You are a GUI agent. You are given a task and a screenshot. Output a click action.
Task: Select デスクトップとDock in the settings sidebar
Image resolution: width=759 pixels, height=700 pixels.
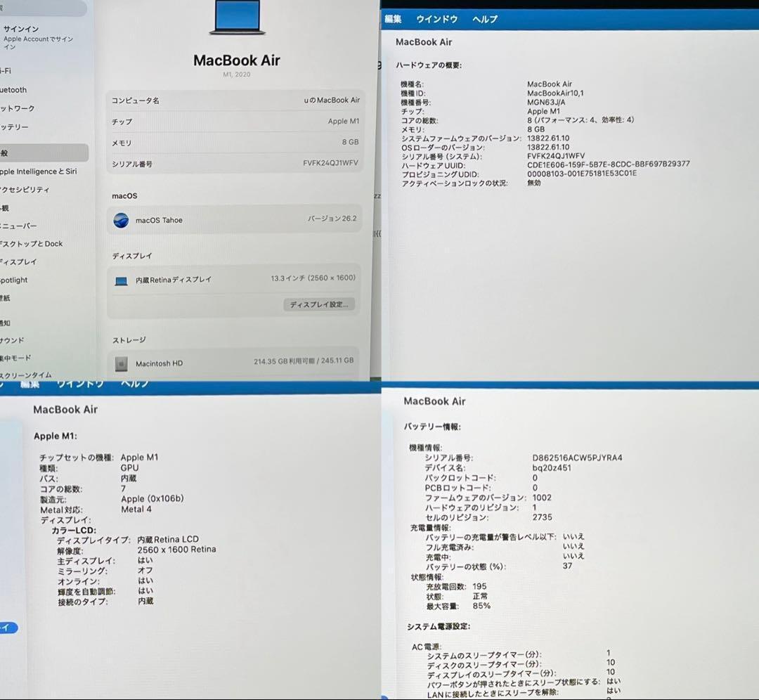point(32,243)
